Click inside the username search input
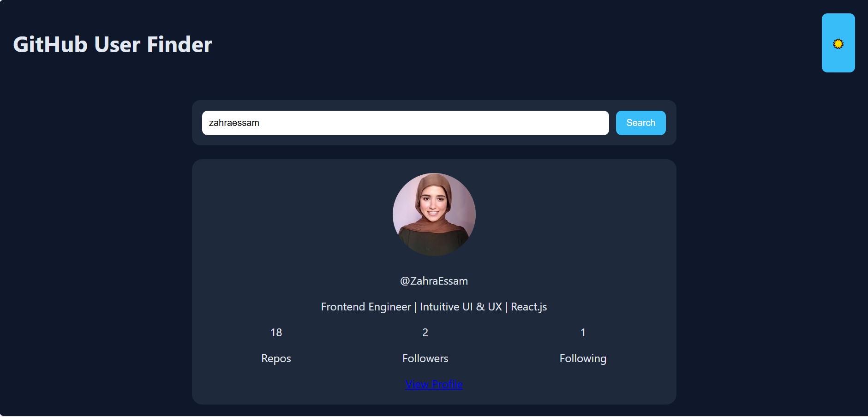868x417 pixels. 405,123
